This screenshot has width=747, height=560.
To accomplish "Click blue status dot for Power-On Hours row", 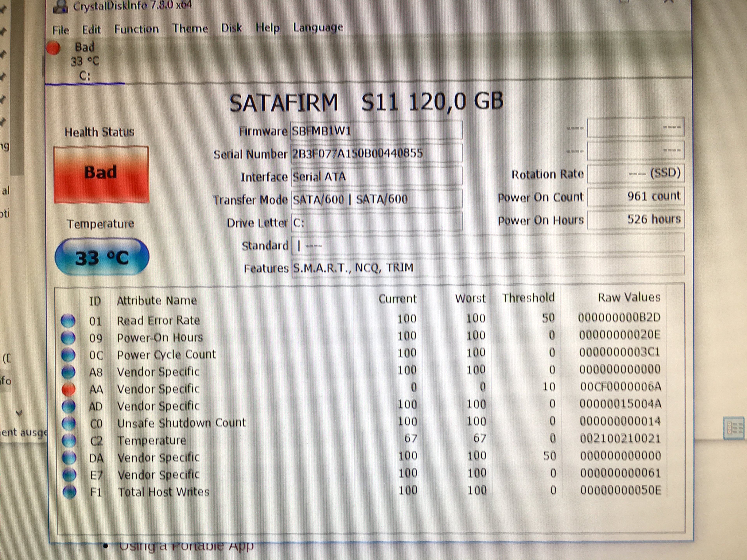I will point(68,338).
